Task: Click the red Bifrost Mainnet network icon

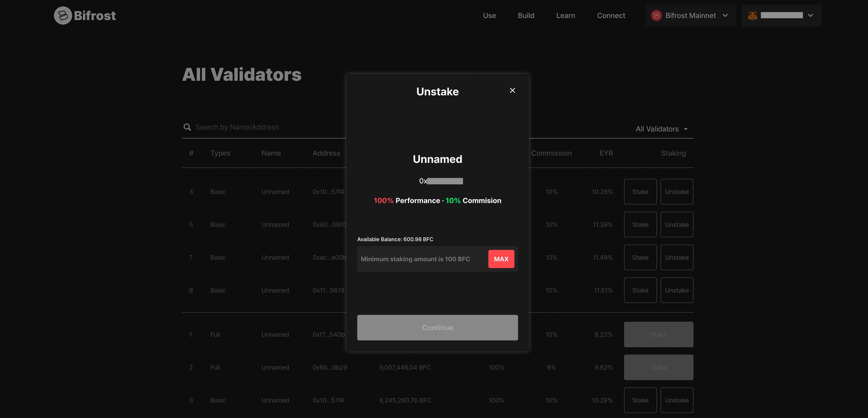Action: [656, 15]
